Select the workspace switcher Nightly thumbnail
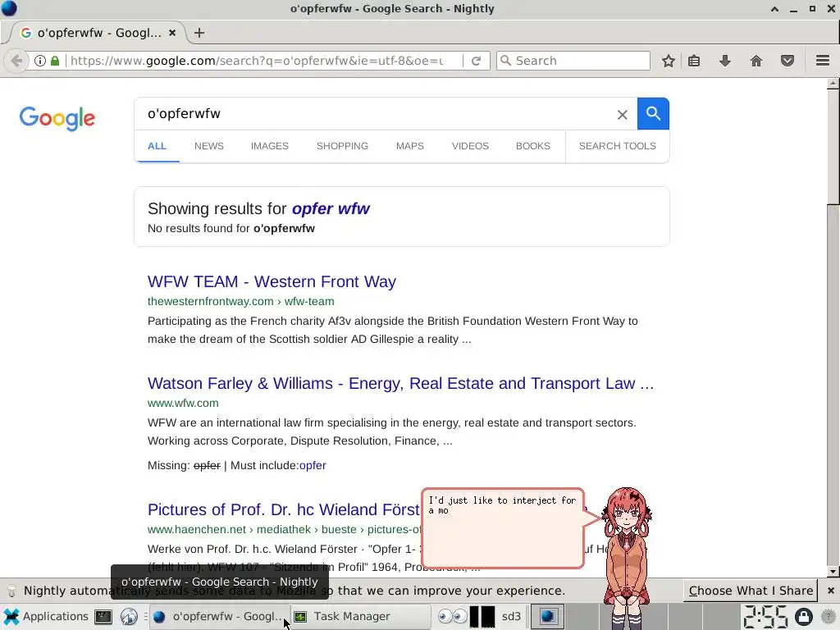This screenshot has height=630, width=840. (547, 617)
